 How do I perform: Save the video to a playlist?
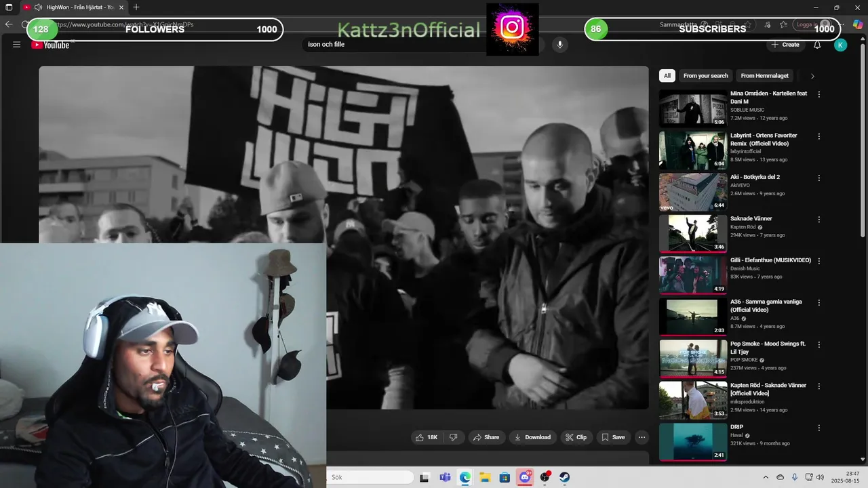tap(613, 437)
